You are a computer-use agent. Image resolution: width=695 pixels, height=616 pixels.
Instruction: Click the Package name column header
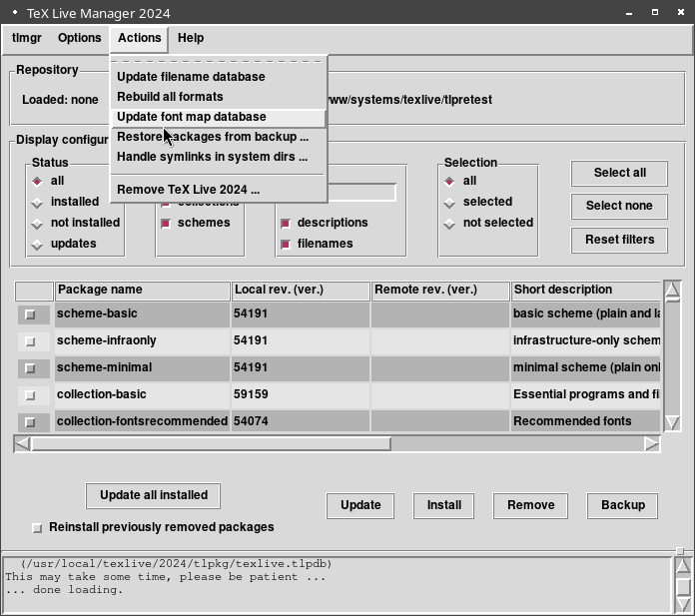click(x=142, y=290)
